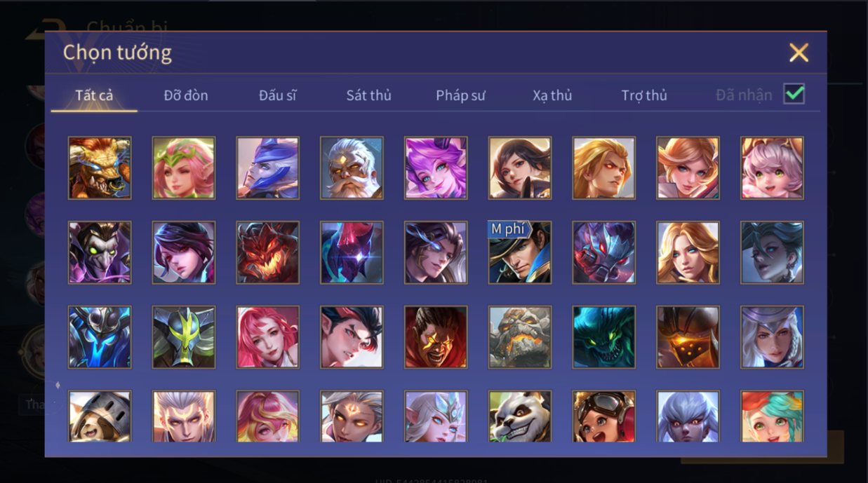Viewport: 868px width, 483px height.
Task: Show the 'Xạ thủ' hero category
Action: pyautogui.click(x=552, y=95)
